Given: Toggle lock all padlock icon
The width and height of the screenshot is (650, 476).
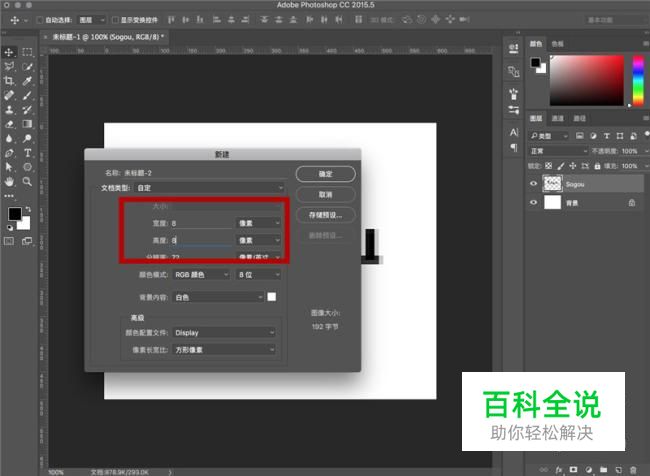Looking at the screenshot, I should (x=597, y=166).
